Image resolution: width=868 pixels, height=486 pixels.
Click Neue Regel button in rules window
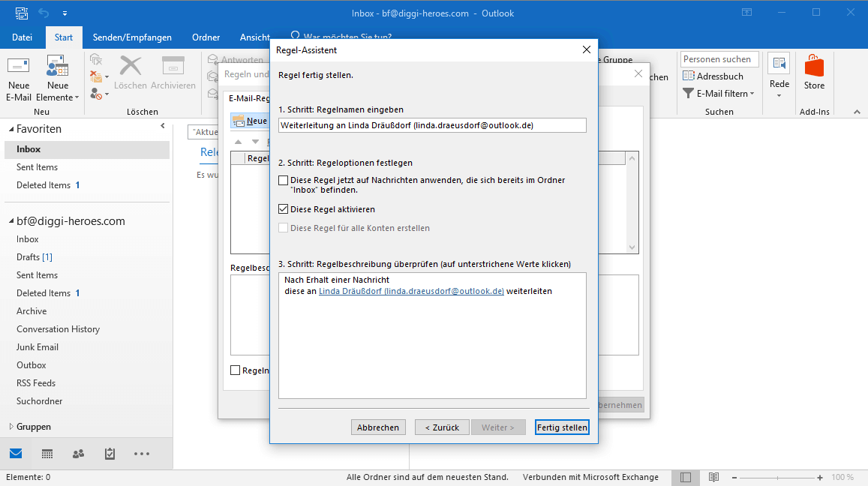coord(251,121)
